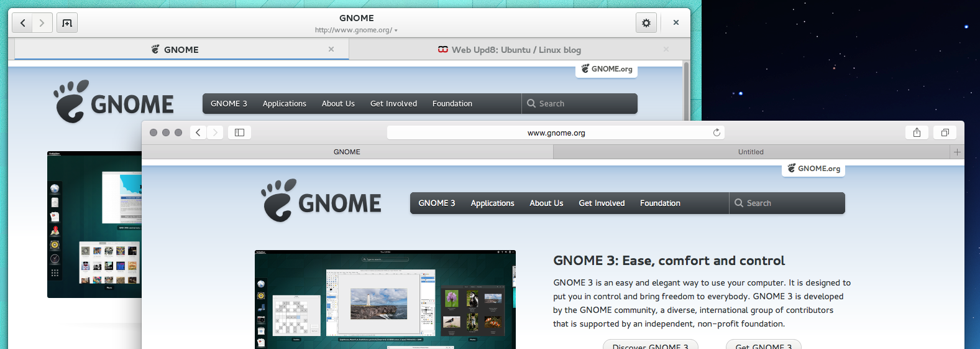Open Get Involved in the back window's nav bar

point(393,104)
